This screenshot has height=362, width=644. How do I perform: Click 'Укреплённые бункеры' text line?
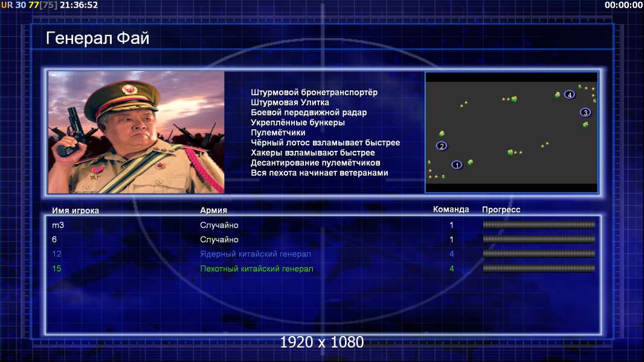pos(298,122)
